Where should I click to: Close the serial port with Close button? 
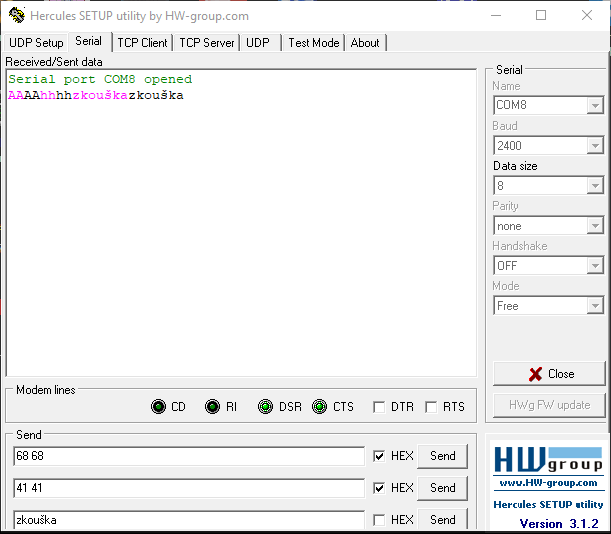(x=549, y=374)
